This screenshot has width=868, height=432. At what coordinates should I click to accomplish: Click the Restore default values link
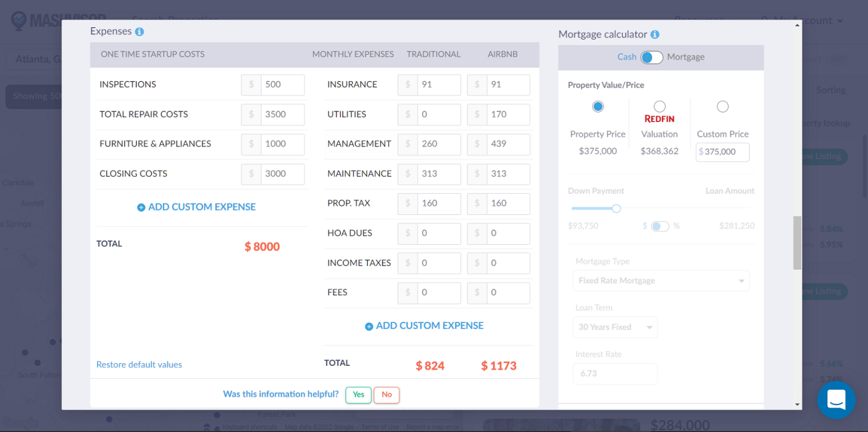[139, 365]
